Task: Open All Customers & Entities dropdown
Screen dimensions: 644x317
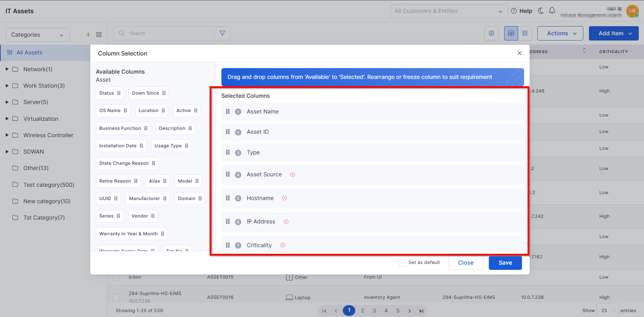Action: [449, 11]
